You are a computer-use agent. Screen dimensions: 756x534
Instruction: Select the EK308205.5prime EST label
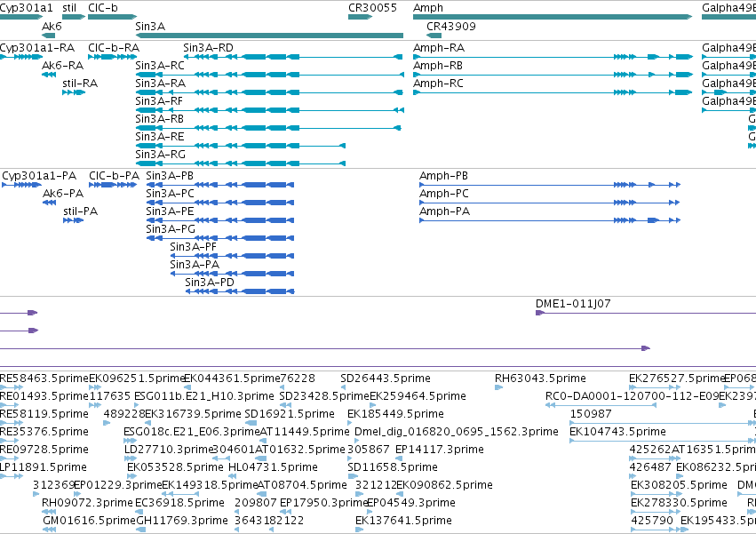pyautogui.click(x=679, y=486)
